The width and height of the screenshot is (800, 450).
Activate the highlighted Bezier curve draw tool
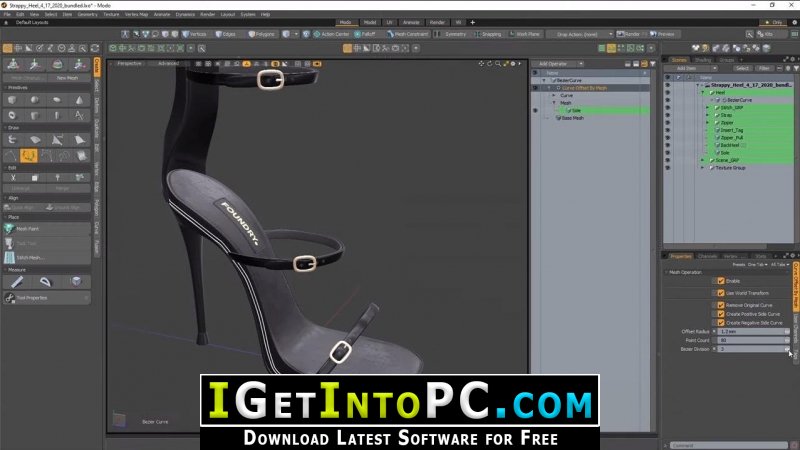29,155
